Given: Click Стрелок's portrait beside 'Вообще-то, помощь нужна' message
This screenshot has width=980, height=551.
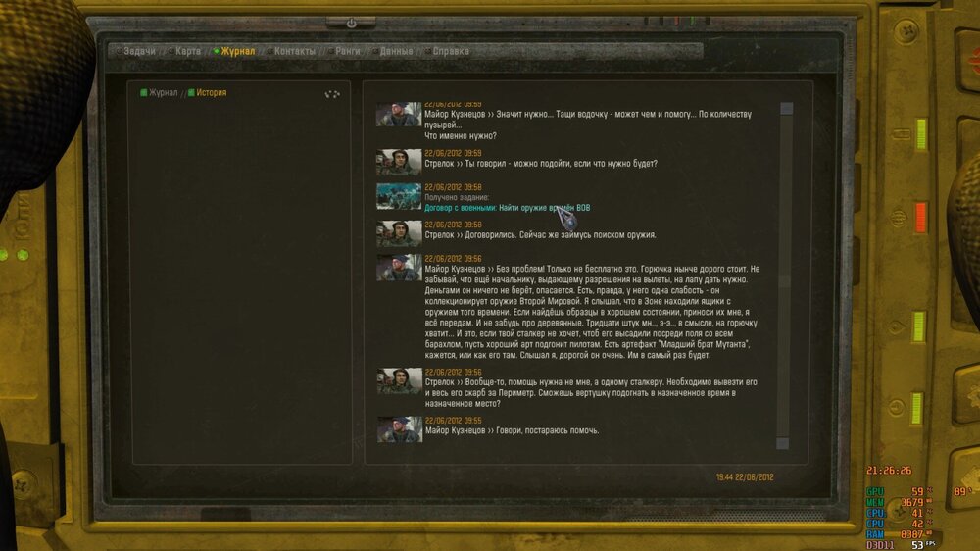Looking at the screenshot, I should click(400, 380).
